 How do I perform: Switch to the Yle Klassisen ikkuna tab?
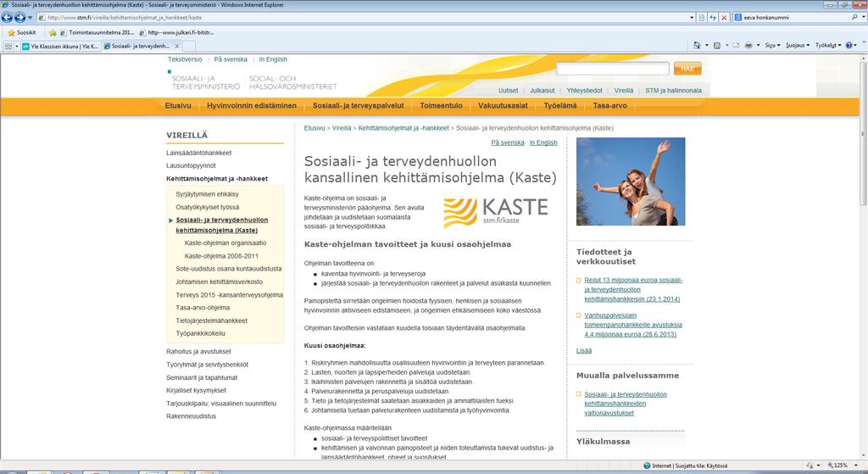coord(60,47)
